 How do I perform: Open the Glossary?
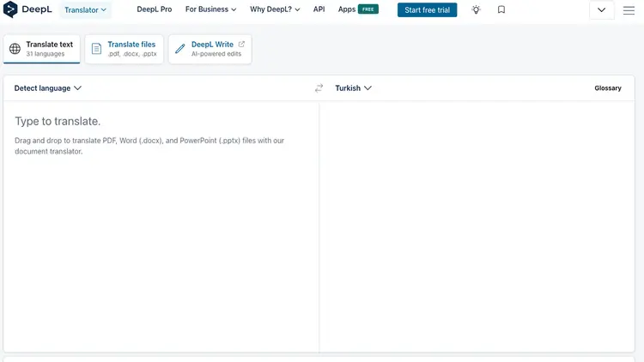coord(607,87)
